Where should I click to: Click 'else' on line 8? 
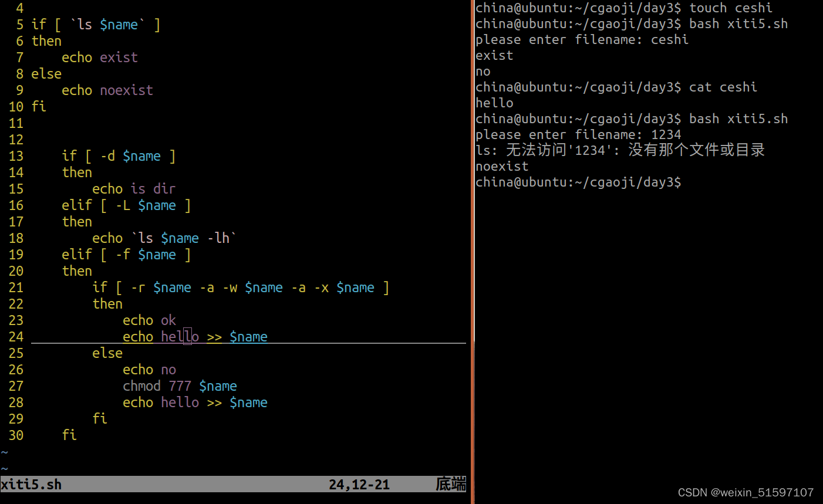tap(46, 74)
